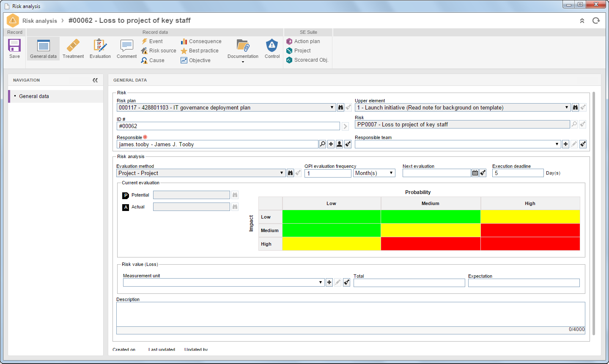Click the vertical scrollbar of General data

pos(594,213)
